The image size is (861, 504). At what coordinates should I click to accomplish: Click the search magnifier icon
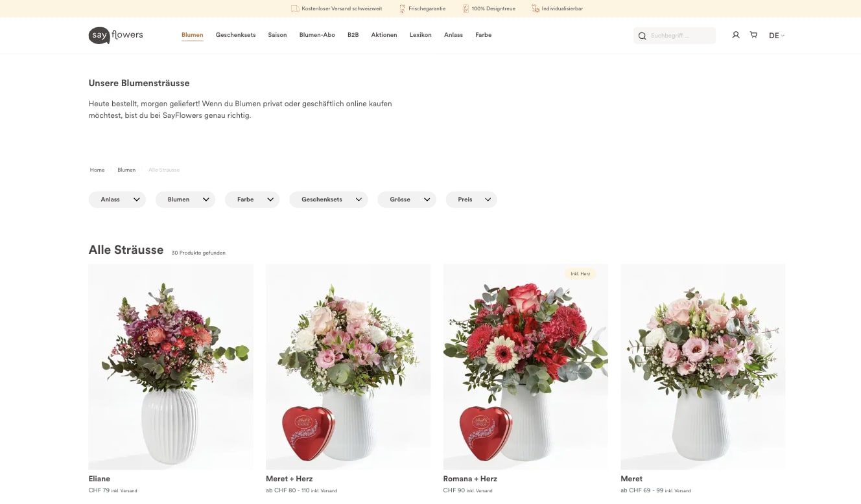642,36
